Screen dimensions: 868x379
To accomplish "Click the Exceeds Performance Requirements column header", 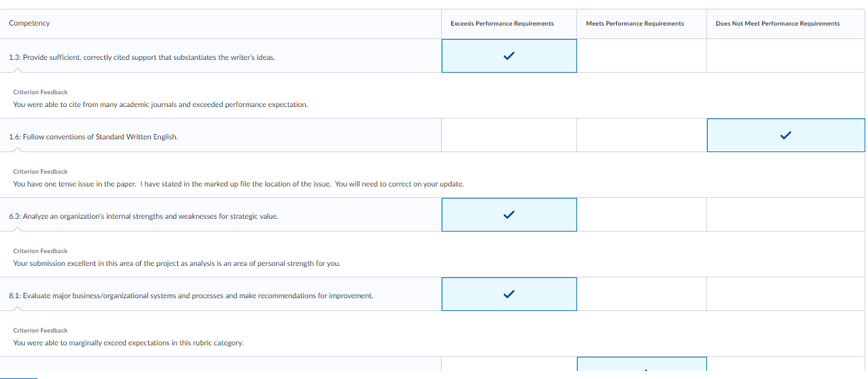I will (x=502, y=24).
